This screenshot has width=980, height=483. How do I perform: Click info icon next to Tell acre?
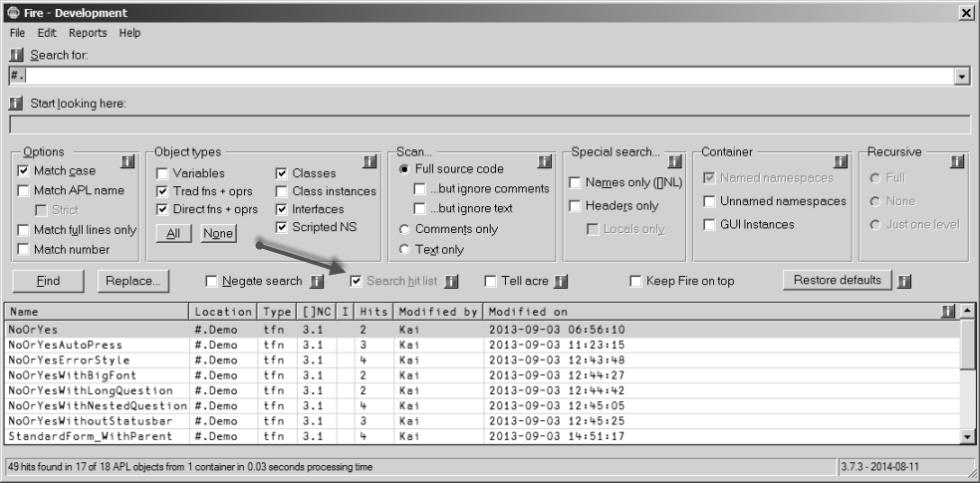[561, 282]
